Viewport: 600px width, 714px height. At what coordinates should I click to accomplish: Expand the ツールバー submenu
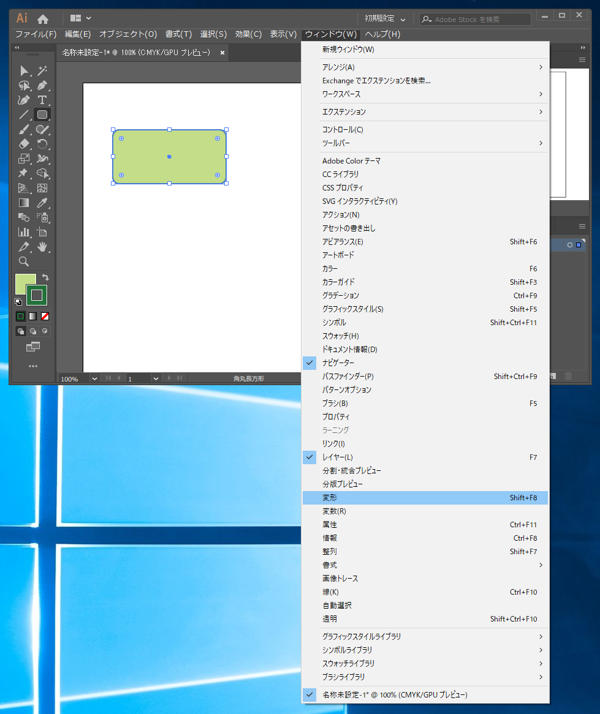click(425, 143)
